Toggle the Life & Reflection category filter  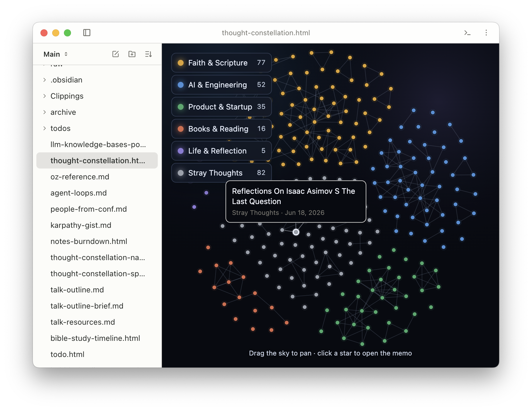click(221, 151)
